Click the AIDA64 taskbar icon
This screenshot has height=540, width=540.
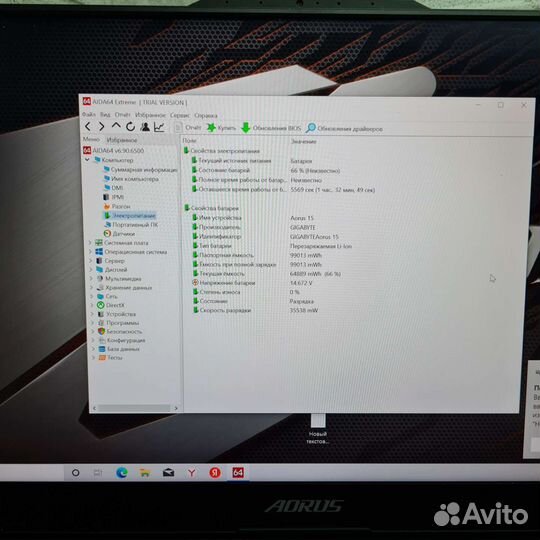pyautogui.click(x=238, y=472)
